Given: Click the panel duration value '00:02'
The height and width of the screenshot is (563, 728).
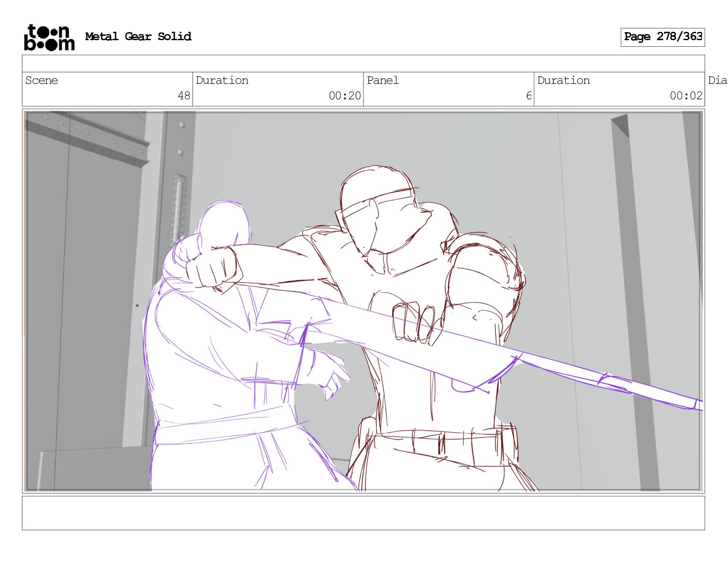Looking at the screenshot, I should point(686,96).
